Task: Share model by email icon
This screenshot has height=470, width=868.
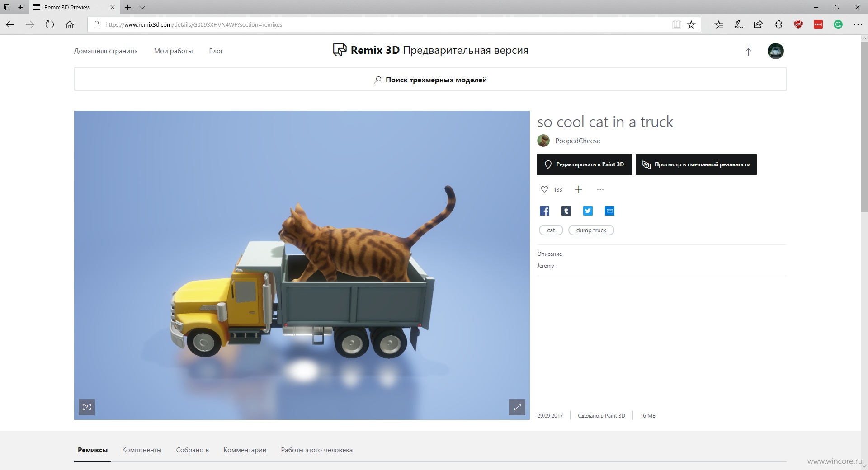Action: [609, 211]
